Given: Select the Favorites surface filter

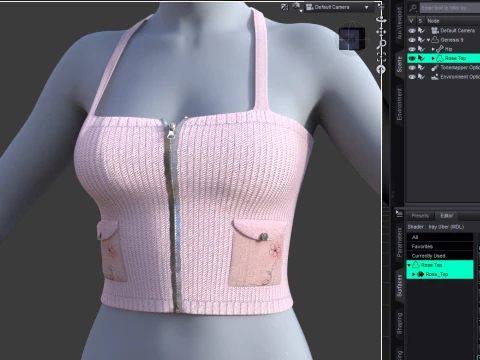Looking at the screenshot, I should 440,247.
